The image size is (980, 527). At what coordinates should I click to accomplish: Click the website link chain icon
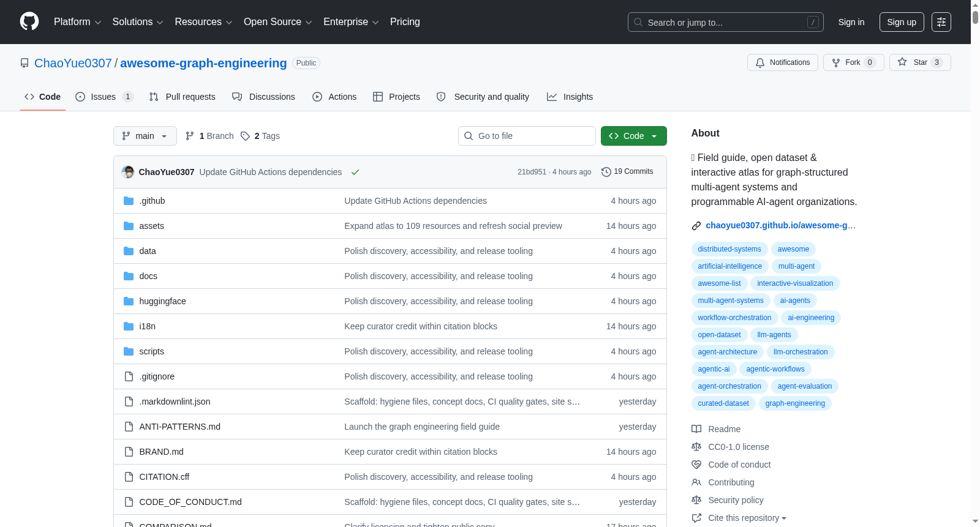click(x=696, y=226)
